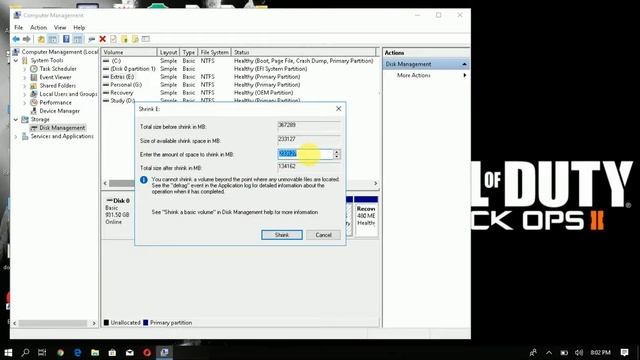Click the red X delete toolbar icon
Viewport: 640px width, 360px height.
102,39
